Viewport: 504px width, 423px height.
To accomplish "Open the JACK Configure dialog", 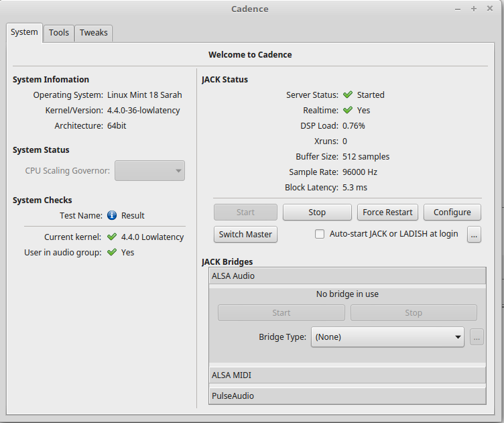I will [452, 212].
